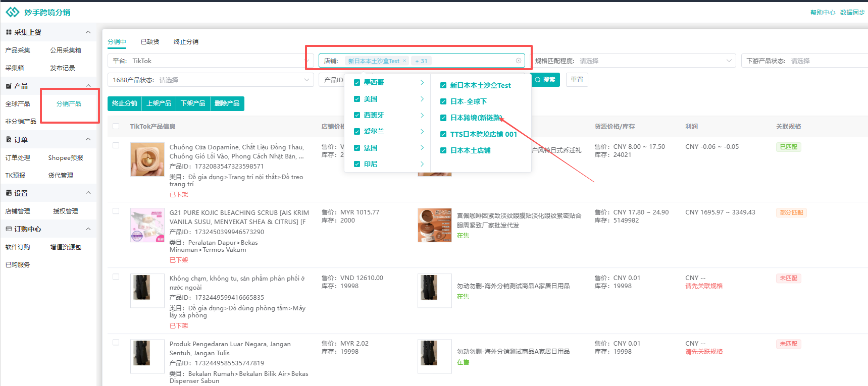Collapse the 订购中心 sidebar section
Viewport: 868px width, 386px height.
(x=88, y=229)
